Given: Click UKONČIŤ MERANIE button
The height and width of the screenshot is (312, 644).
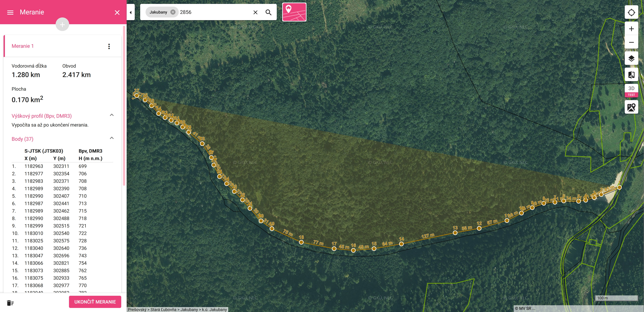Looking at the screenshot, I should point(95,302).
